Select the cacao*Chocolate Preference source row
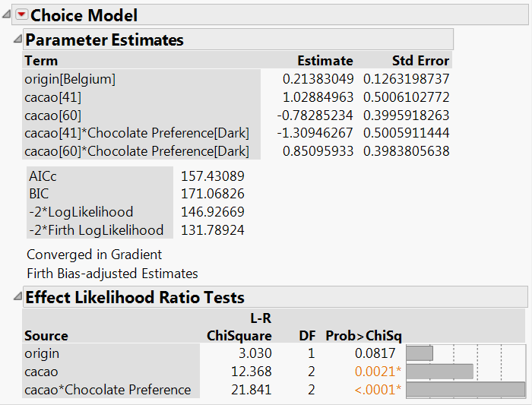Screen dimensions: 532x405 [107, 390]
